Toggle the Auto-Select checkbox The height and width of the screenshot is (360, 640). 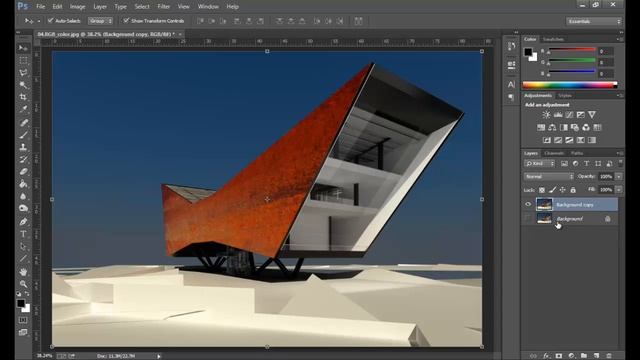51,20
